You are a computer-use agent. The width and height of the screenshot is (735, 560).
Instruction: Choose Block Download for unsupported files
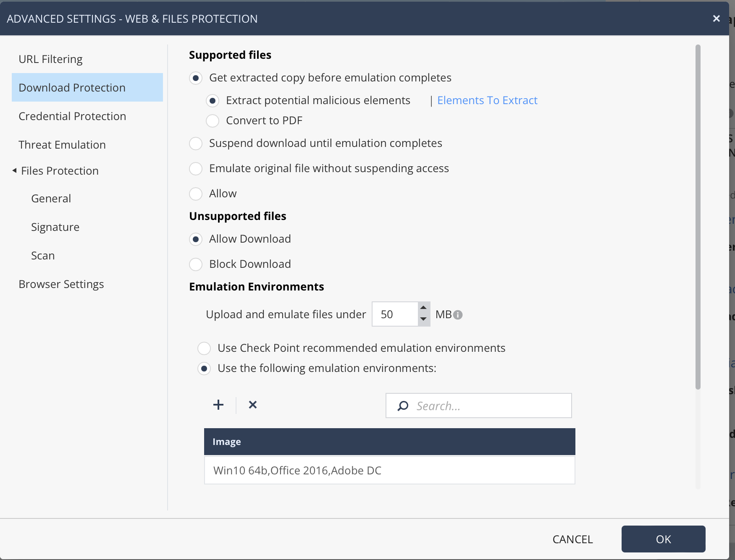[x=196, y=264]
